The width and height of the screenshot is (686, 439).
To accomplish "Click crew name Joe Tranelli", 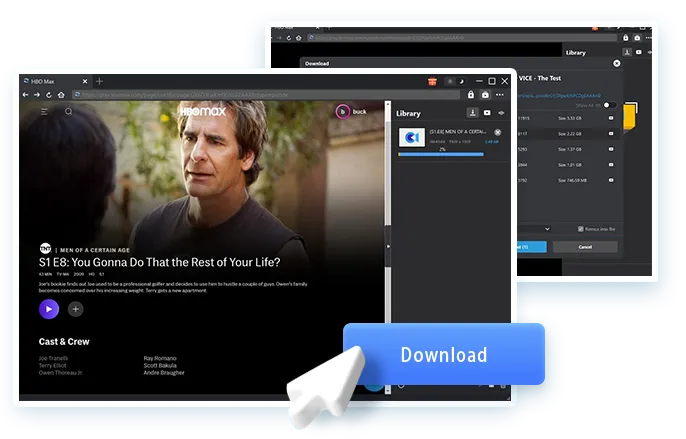I will 53,358.
